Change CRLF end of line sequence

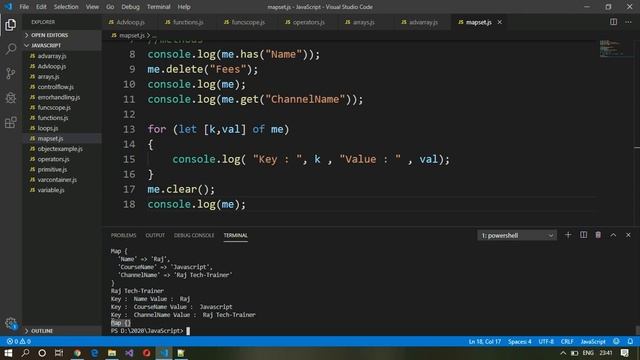[x=567, y=341]
